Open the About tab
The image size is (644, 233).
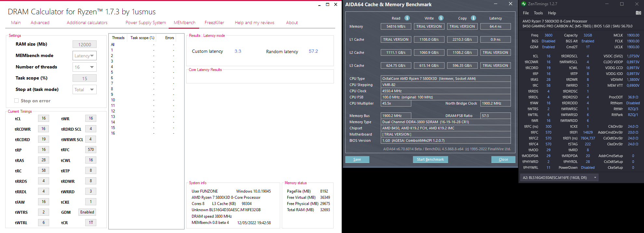click(292, 22)
